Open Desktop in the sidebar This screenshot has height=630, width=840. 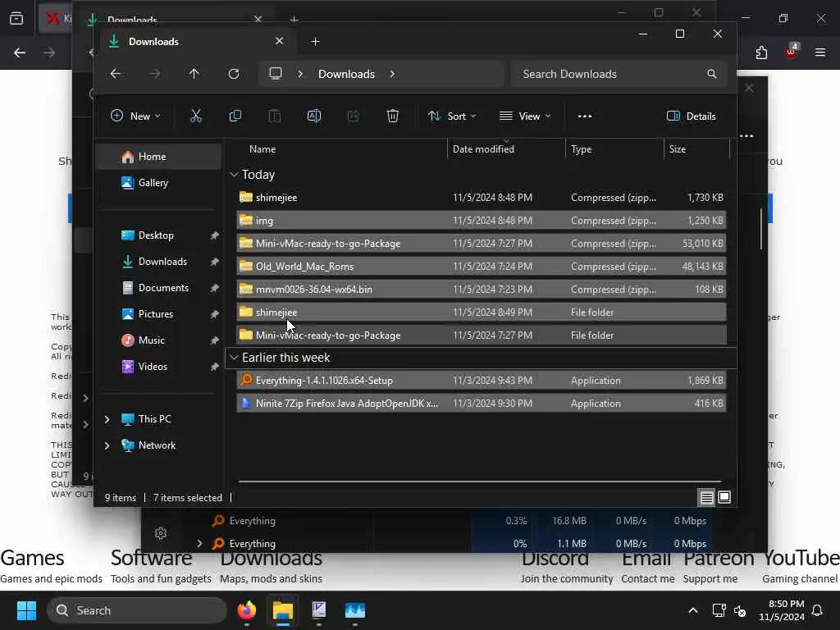158,235
